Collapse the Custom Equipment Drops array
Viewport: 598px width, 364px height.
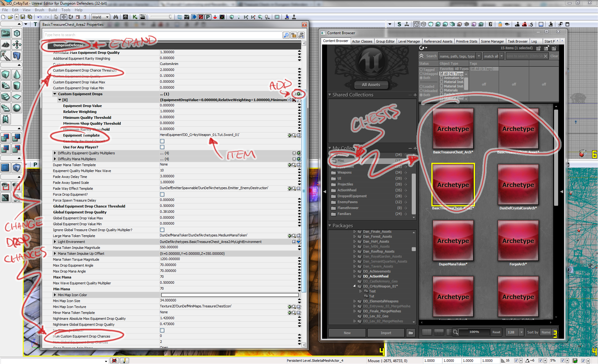[x=55, y=94]
